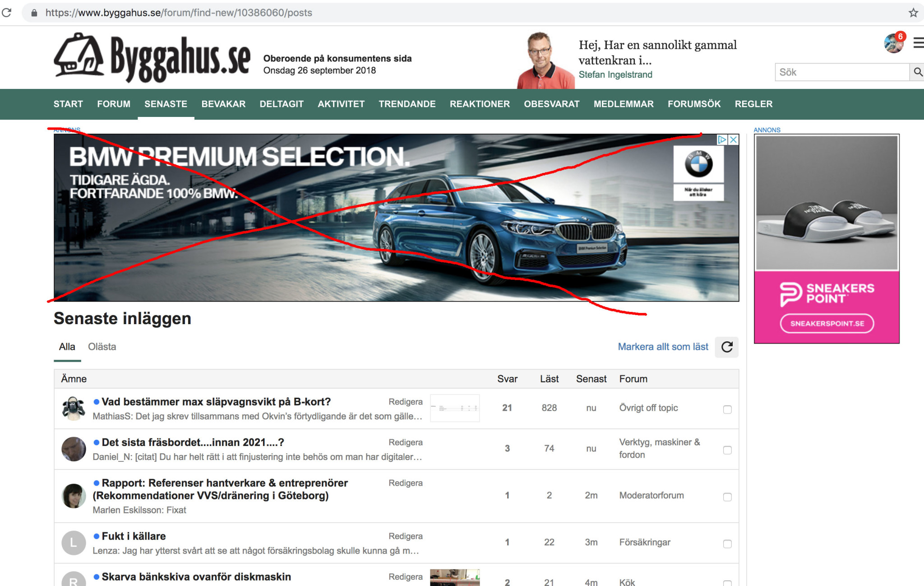Image resolution: width=924 pixels, height=586 pixels.
Task: Bookmark page with the star icon
Action: pos(913,13)
